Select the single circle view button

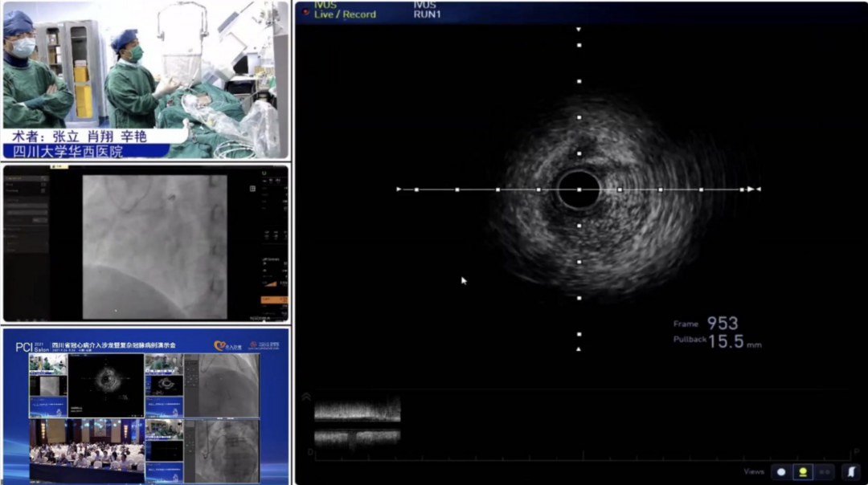781,472
